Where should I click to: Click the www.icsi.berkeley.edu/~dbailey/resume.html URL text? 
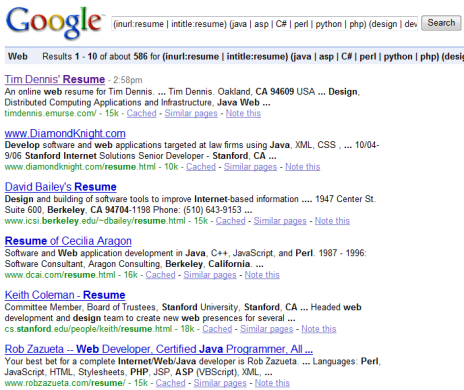click(95, 221)
